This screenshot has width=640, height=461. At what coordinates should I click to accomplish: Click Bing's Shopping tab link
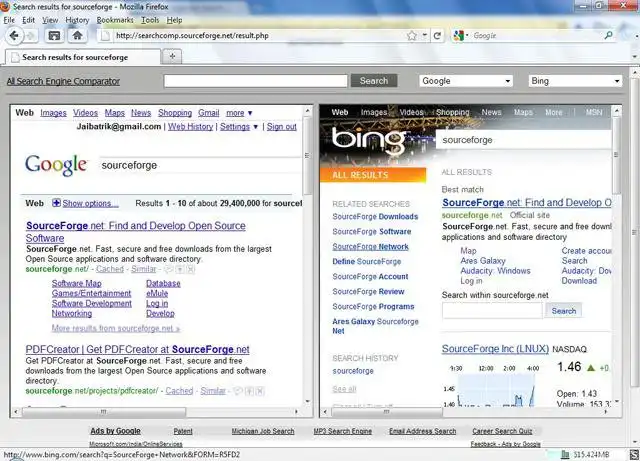453,112
